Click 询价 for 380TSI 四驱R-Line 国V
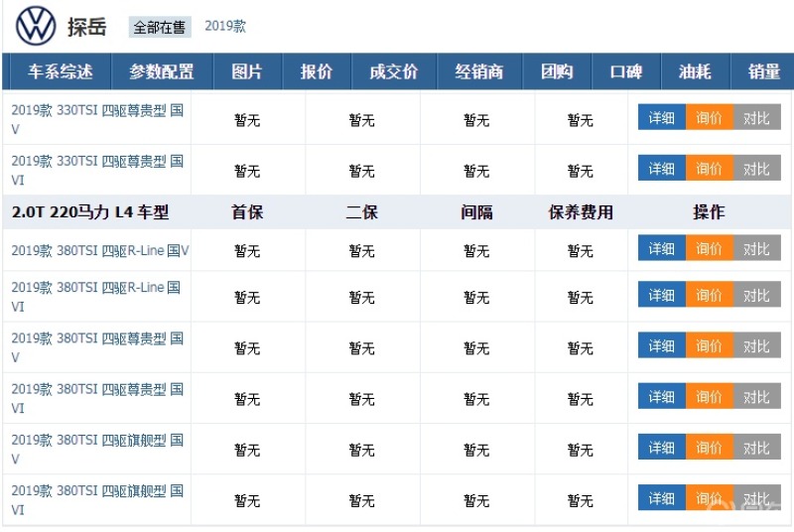Viewport: 794px width, 532px height. pos(709,248)
